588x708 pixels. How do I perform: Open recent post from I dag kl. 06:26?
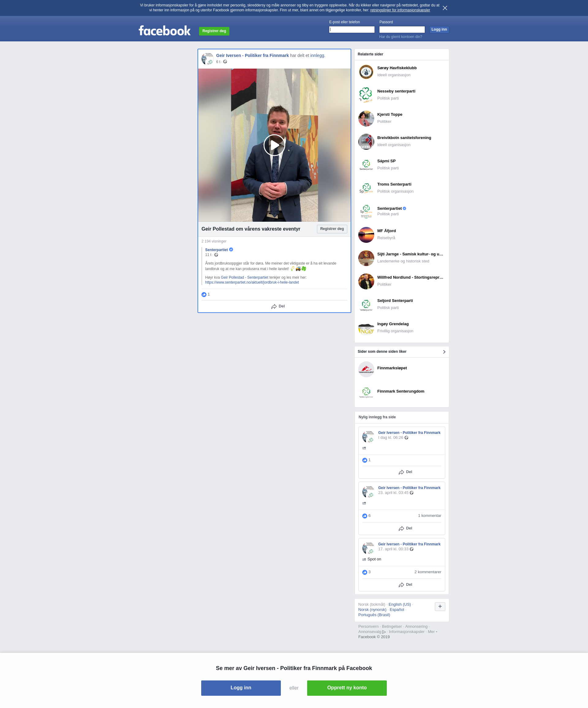tap(390, 438)
